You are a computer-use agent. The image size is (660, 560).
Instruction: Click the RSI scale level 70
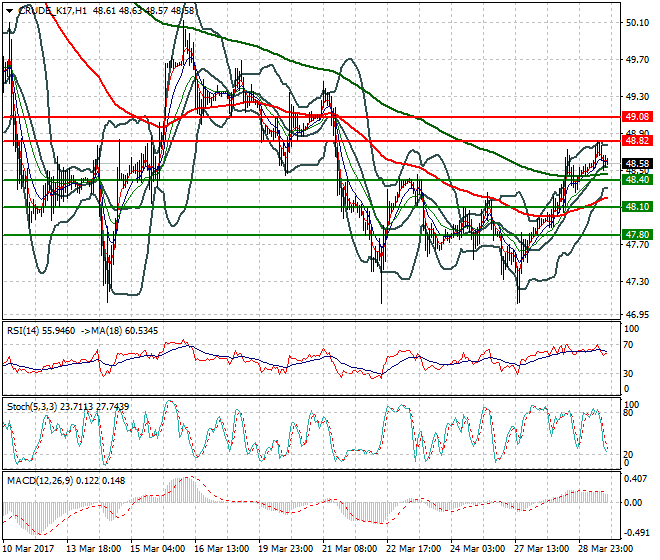point(628,345)
